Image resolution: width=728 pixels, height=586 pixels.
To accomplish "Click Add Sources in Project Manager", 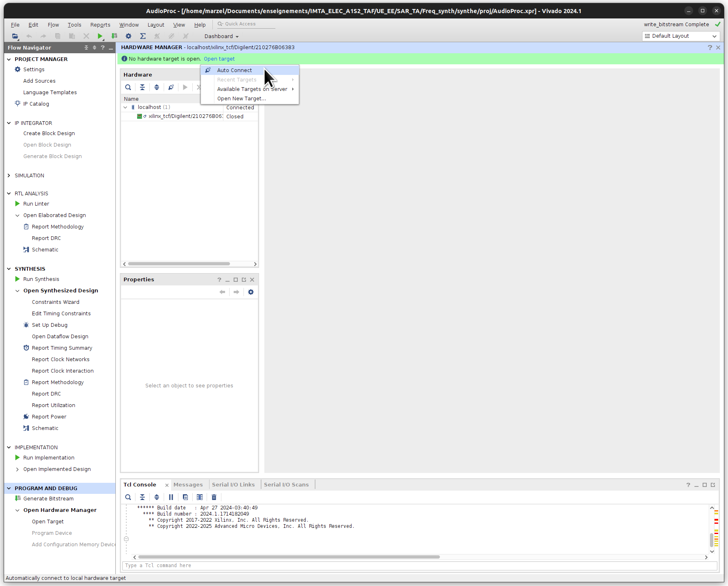I will (39, 81).
